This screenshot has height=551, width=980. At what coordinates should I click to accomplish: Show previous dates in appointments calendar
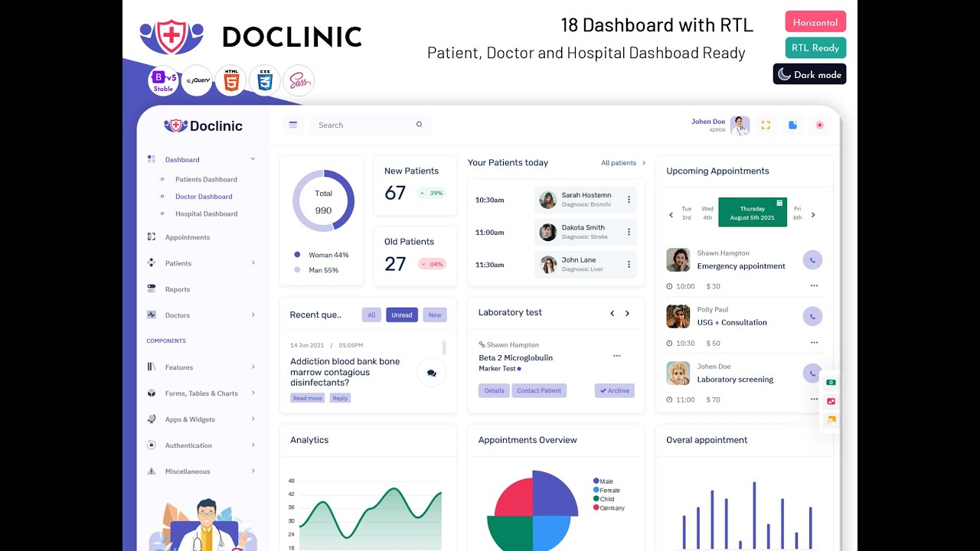click(x=671, y=215)
